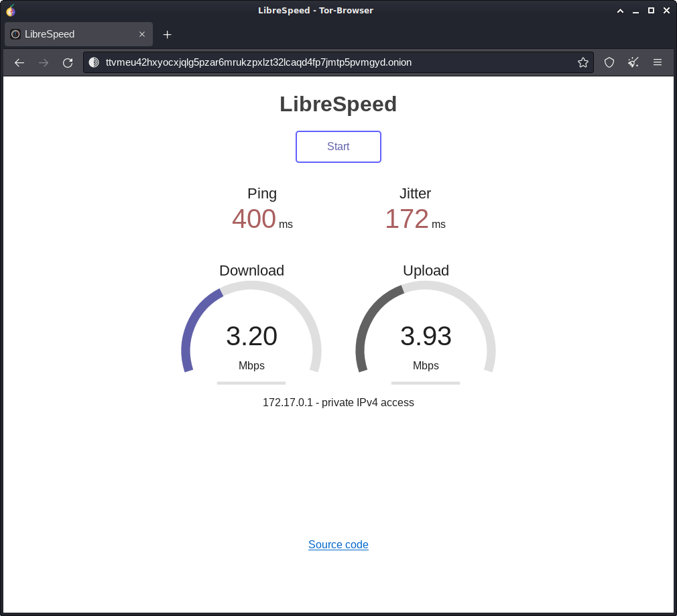
Task: Click the progress bar under Upload
Action: tap(426, 383)
